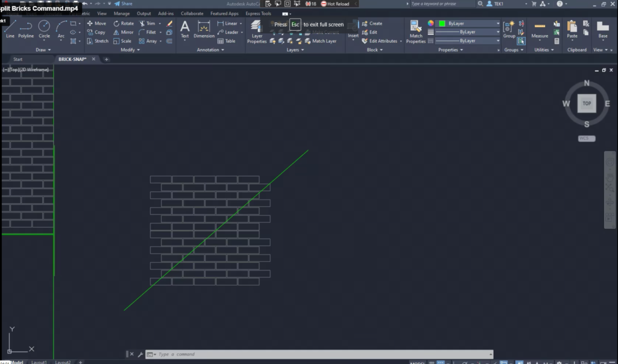Pick the Match Properties tool
Image resolution: width=618 pixels, height=364 pixels.
point(416,31)
